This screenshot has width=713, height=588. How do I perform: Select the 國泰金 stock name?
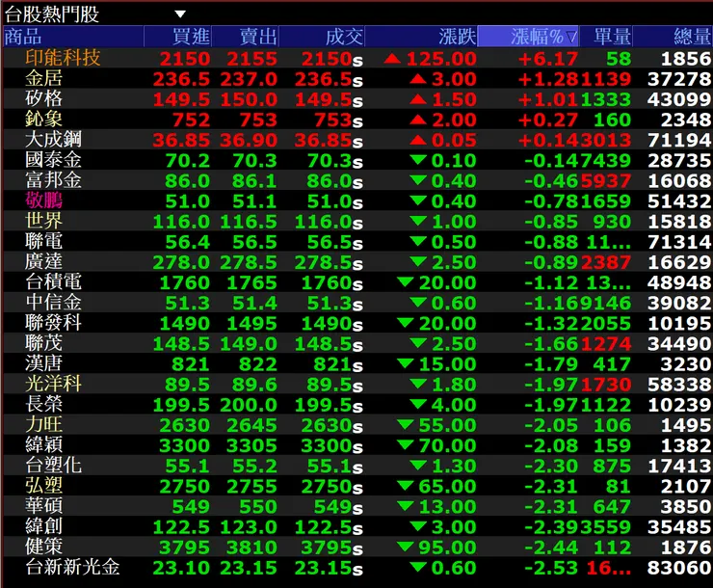click(x=53, y=160)
